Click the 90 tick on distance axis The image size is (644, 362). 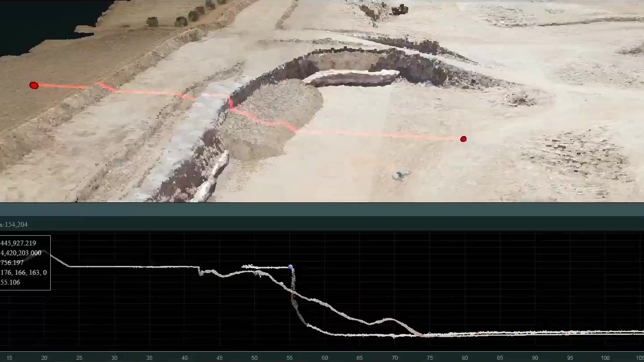[535, 358]
